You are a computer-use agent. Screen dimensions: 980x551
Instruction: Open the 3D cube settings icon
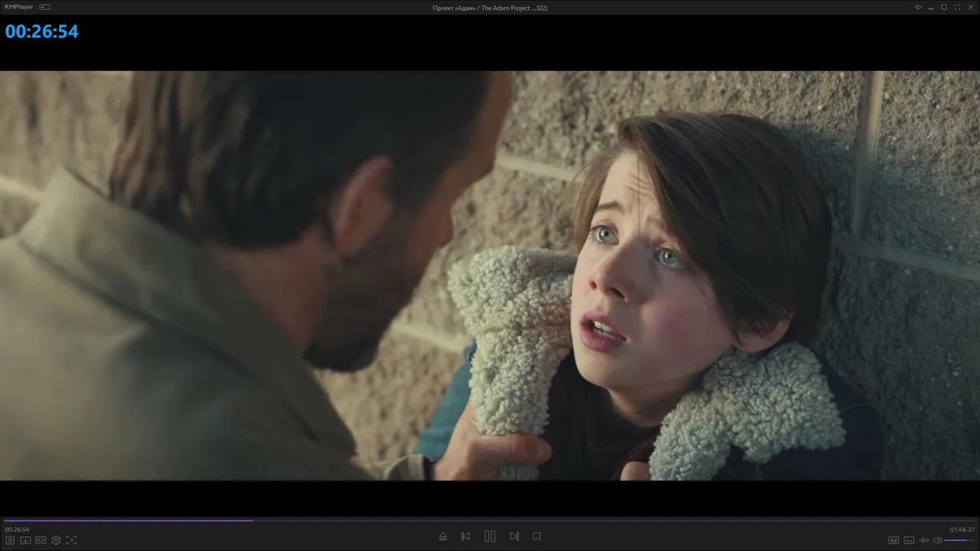tap(56, 540)
